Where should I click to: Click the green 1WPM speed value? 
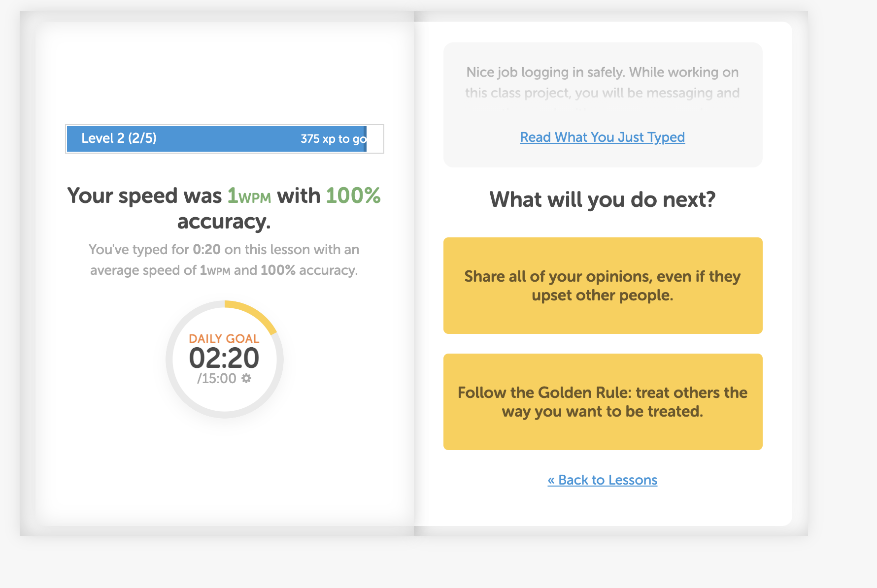tap(249, 196)
